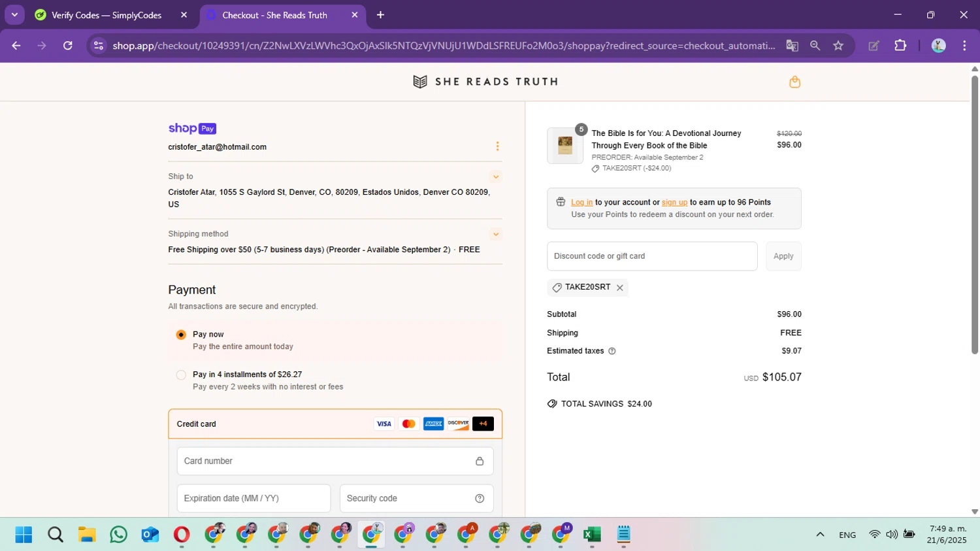Expand the Ship to address section
The image size is (980, 551).
click(496, 176)
